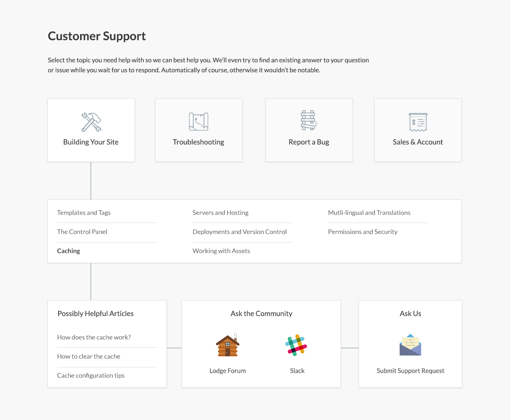The height and width of the screenshot is (420, 510).
Task: Select The Control Panel subtopic
Action: click(82, 232)
